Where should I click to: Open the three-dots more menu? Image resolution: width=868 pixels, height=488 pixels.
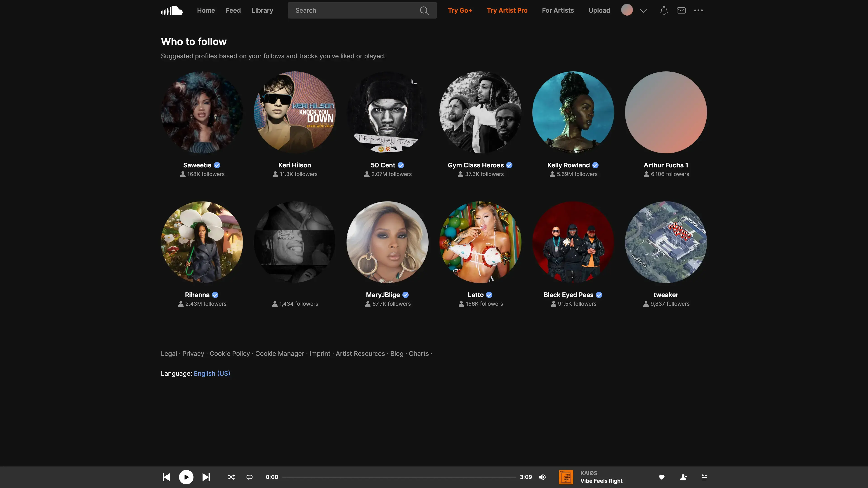pos(698,10)
